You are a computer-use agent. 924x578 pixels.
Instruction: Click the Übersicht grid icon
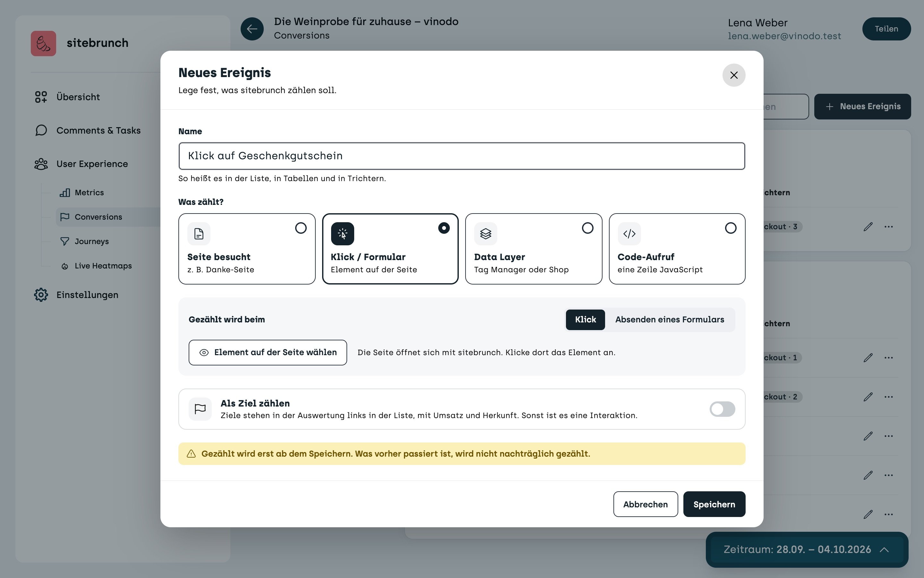point(41,97)
